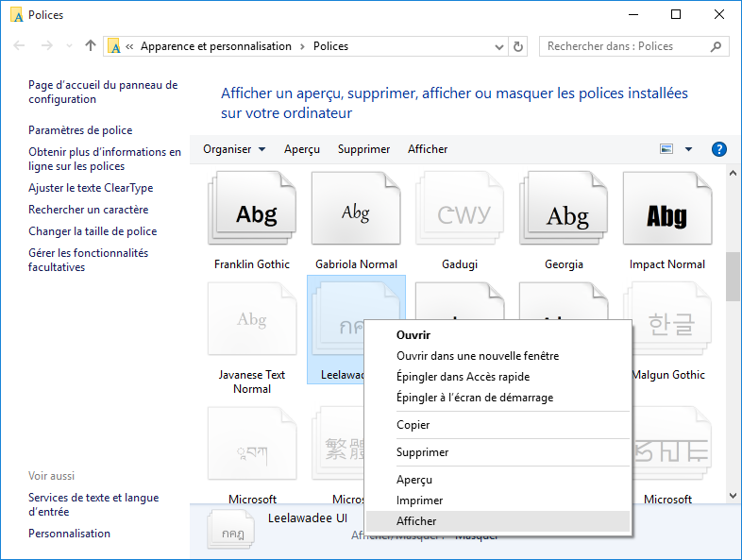
Task: Choose Imprimer from the context menu
Action: click(x=497, y=501)
